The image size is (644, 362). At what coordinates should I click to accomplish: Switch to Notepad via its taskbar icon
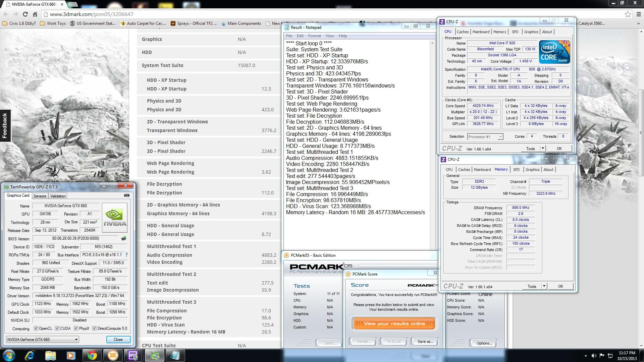(175, 355)
